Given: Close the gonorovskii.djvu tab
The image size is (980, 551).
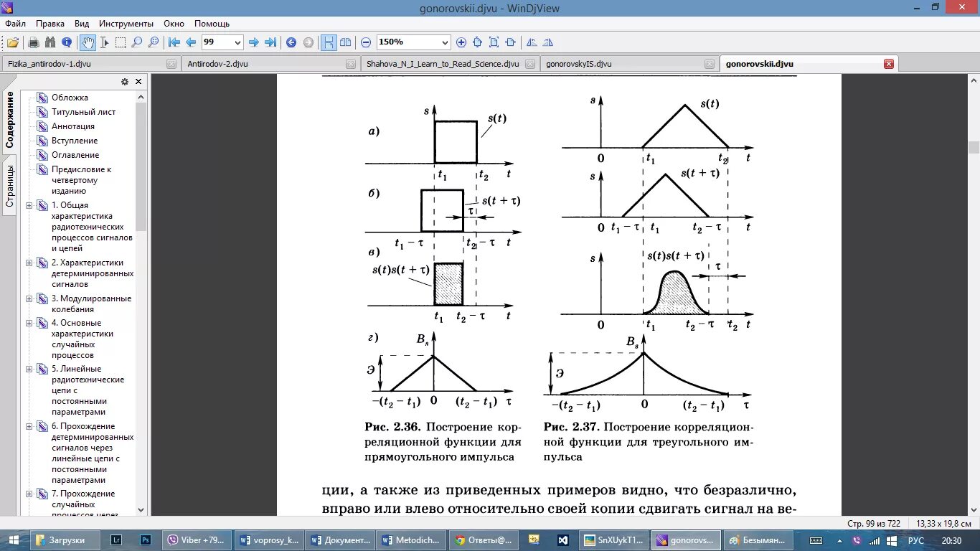Looking at the screenshot, I should coord(889,64).
